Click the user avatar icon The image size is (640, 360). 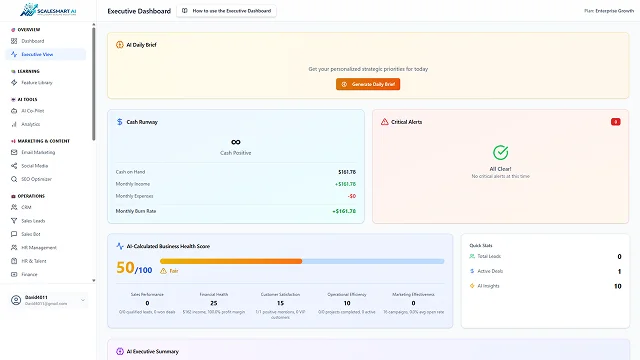tap(16, 300)
